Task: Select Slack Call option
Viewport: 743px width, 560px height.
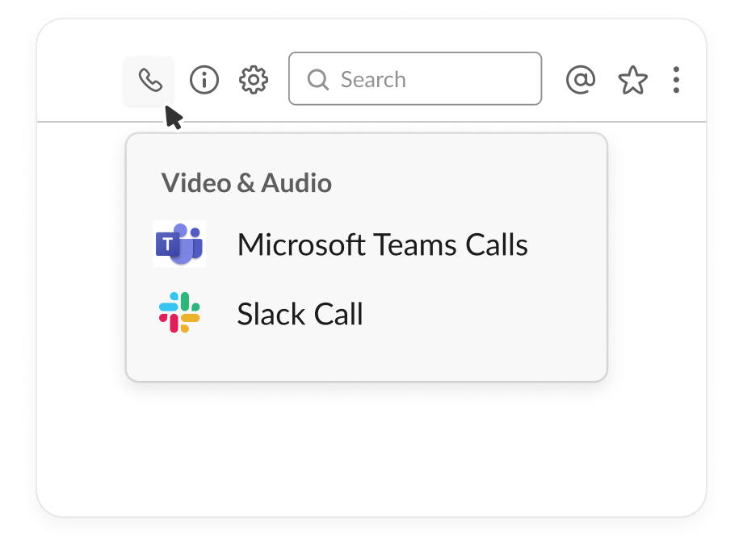Action: tap(261, 313)
